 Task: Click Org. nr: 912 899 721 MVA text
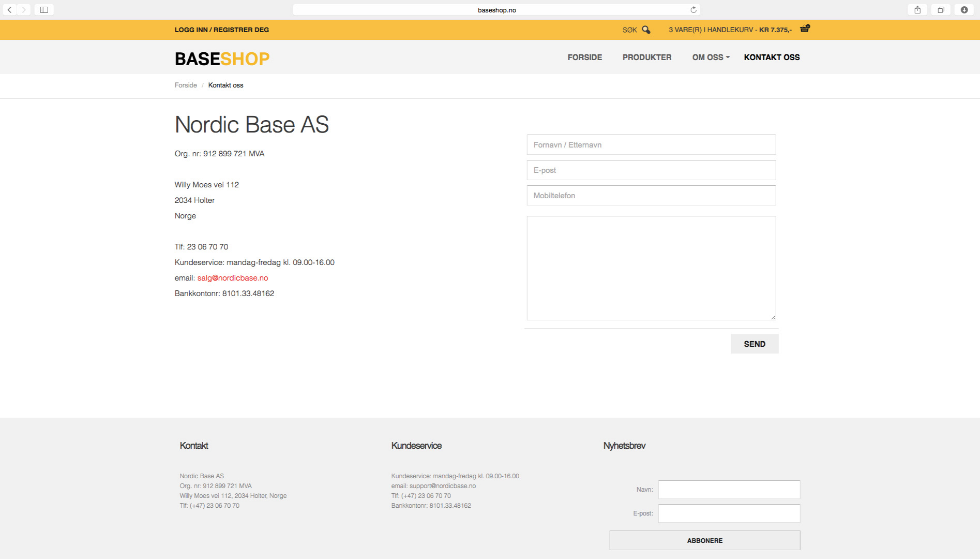[x=219, y=154]
